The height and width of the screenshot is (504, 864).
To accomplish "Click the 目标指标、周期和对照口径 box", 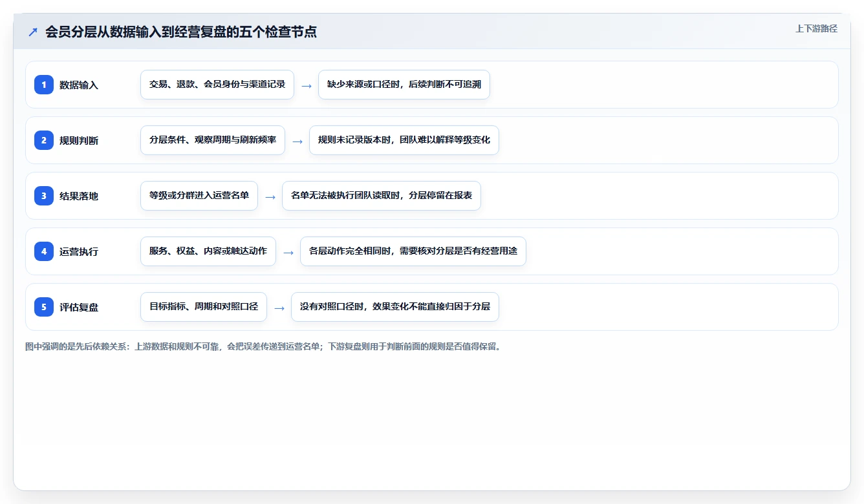I will click(x=204, y=307).
